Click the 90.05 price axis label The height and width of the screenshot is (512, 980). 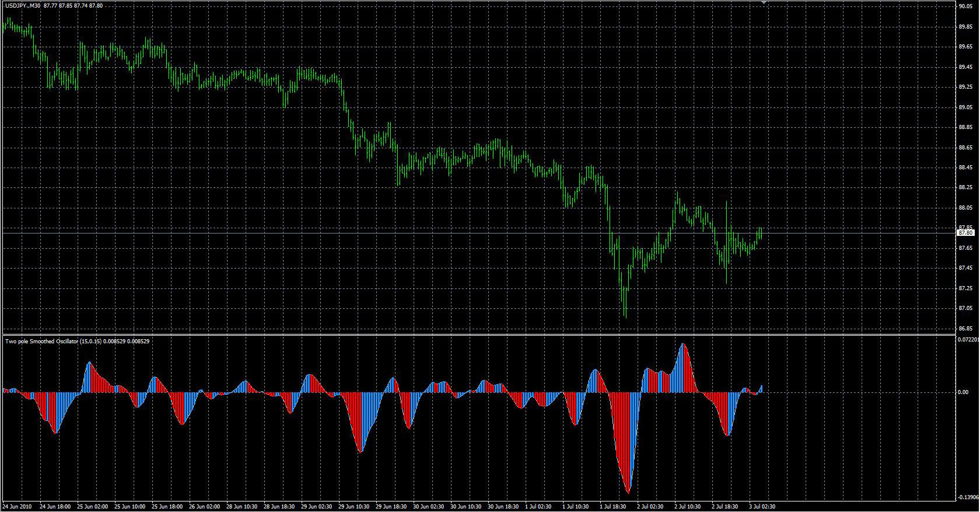coord(965,6)
